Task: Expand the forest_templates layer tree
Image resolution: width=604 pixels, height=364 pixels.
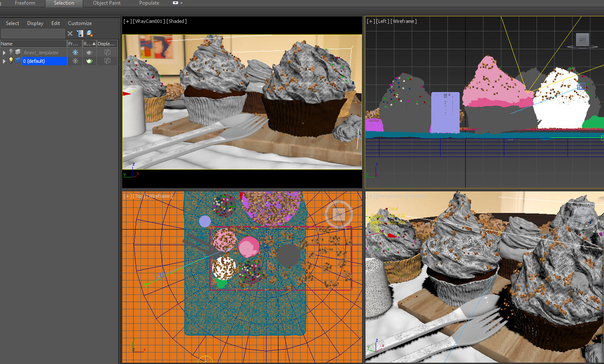Action: pyautogui.click(x=4, y=53)
